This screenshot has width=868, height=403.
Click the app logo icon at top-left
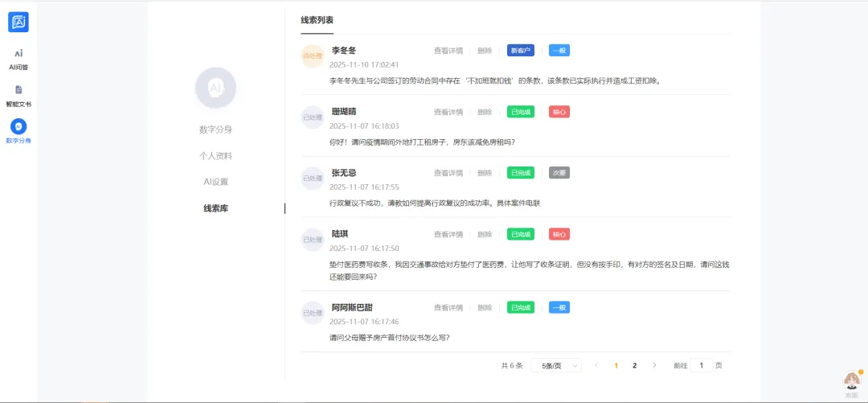pos(18,22)
